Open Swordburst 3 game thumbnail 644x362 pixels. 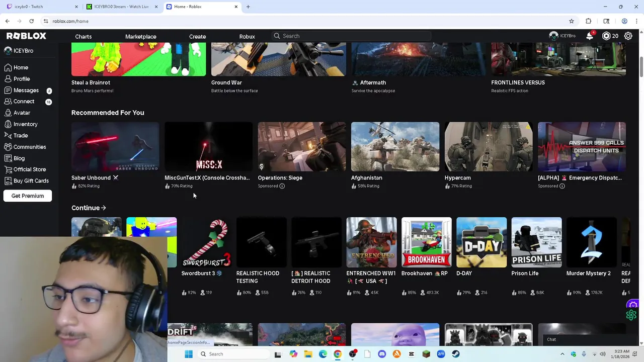tap(206, 242)
